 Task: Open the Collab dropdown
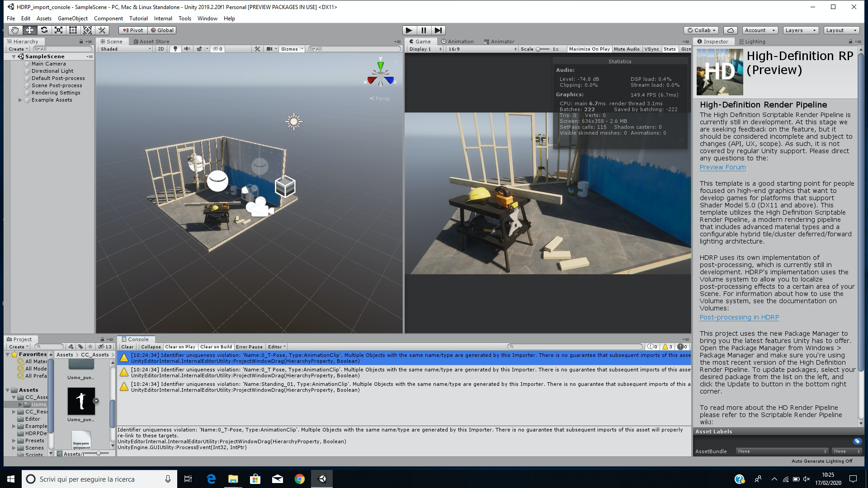point(701,30)
